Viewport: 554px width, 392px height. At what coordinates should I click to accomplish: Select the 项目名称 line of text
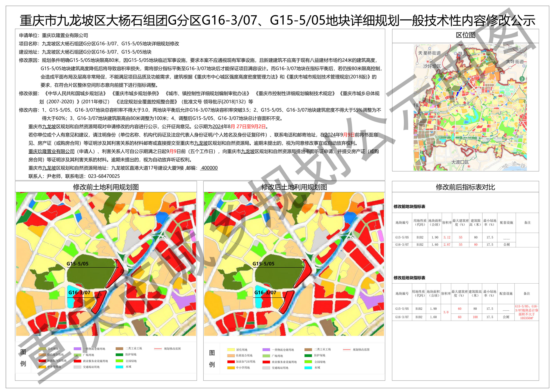tap(99, 44)
